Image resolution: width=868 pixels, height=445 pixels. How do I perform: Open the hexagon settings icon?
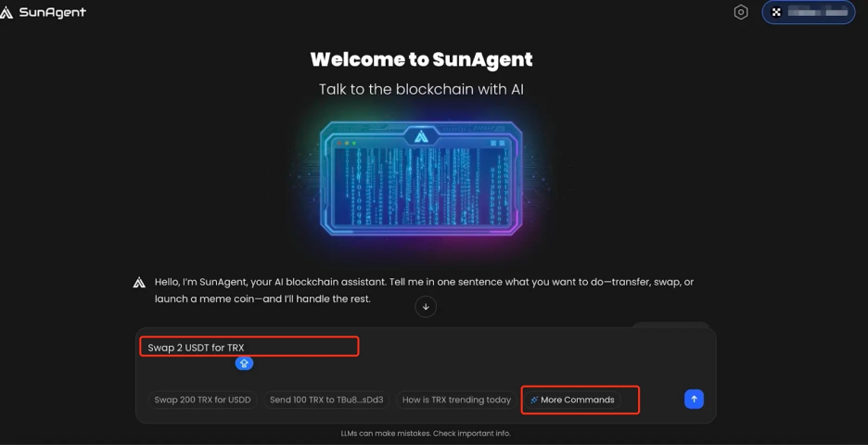(741, 12)
